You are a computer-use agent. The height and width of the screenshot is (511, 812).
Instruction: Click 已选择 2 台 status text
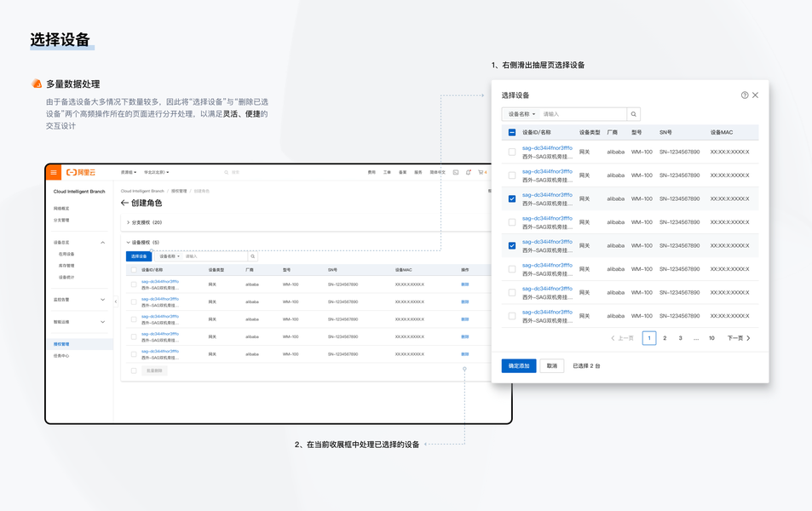[586, 366]
